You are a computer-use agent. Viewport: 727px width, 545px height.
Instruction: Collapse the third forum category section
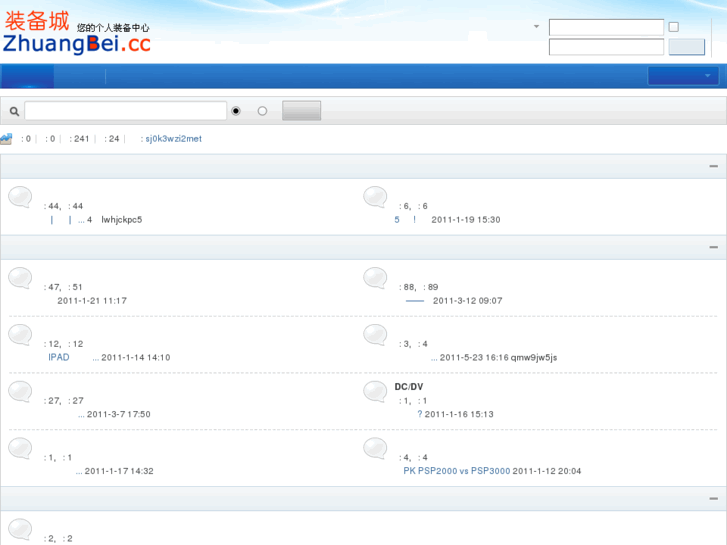tap(714, 499)
